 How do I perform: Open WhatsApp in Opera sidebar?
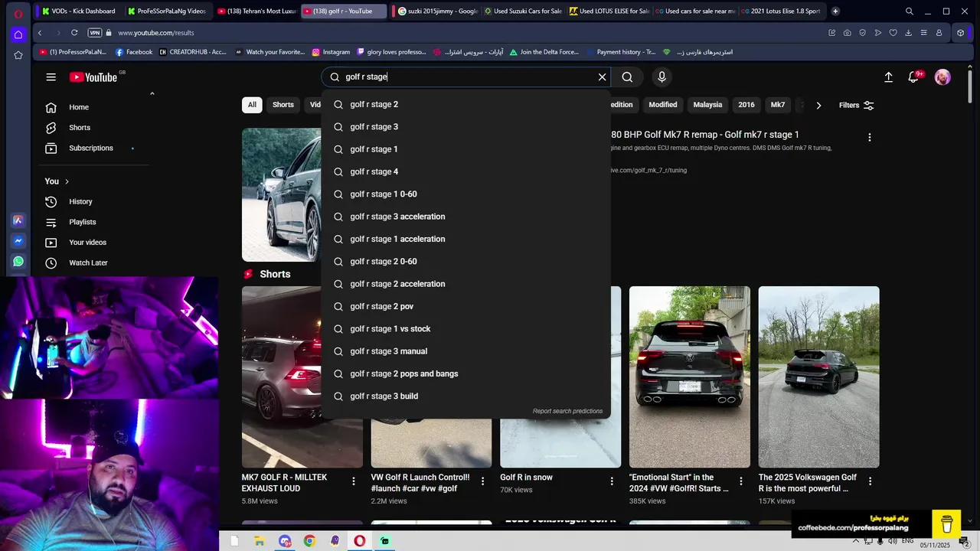point(18,262)
